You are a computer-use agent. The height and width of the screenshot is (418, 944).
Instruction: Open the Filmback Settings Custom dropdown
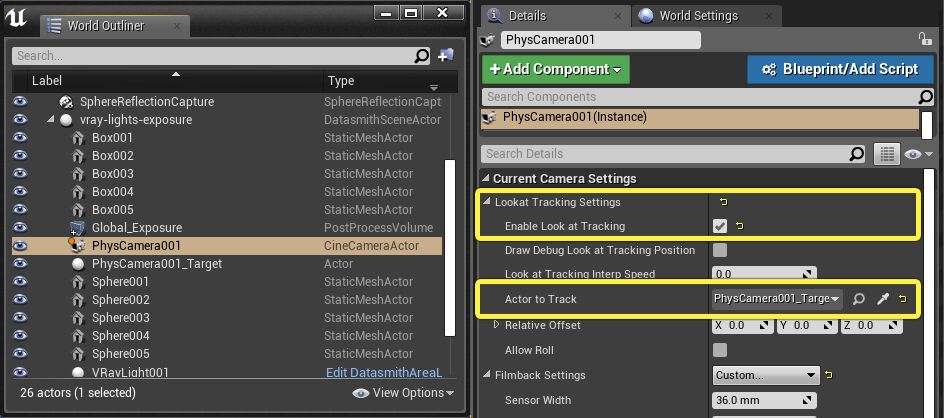766,376
